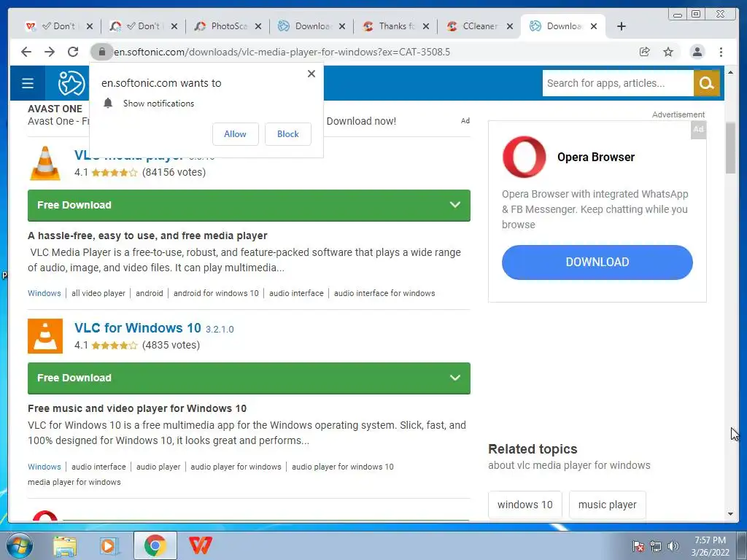Screen dimensions: 747x560
Task: Open the taskbar clock showing 7:57 PM
Action: (x=710, y=546)
